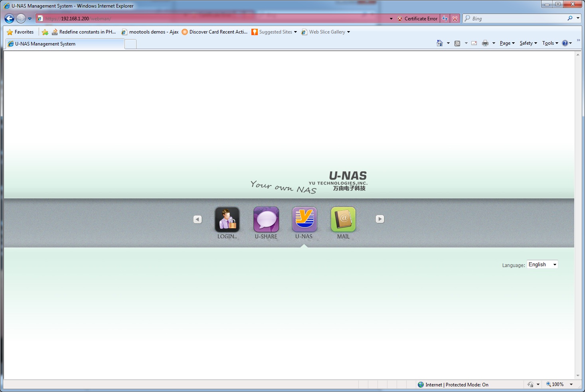Screen dimensions: 585x392
Task: Click the RSS feeds icon
Action: point(457,43)
